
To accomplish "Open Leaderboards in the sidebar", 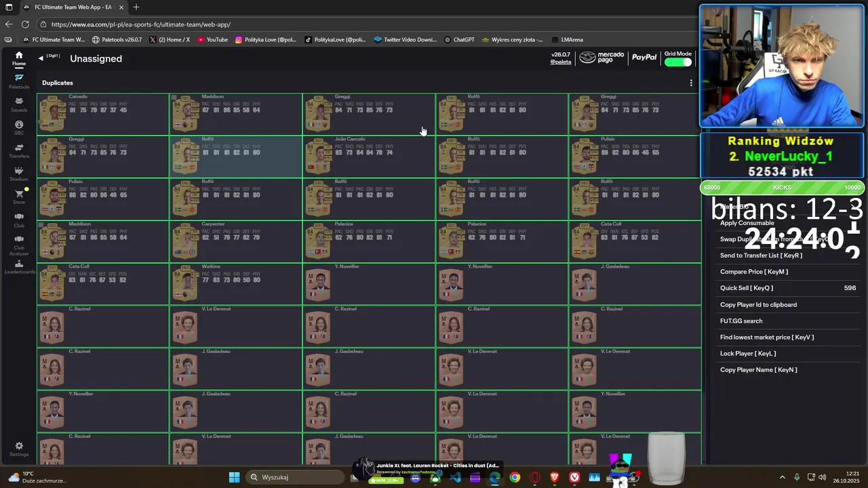I will pyautogui.click(x=19, y=267).
